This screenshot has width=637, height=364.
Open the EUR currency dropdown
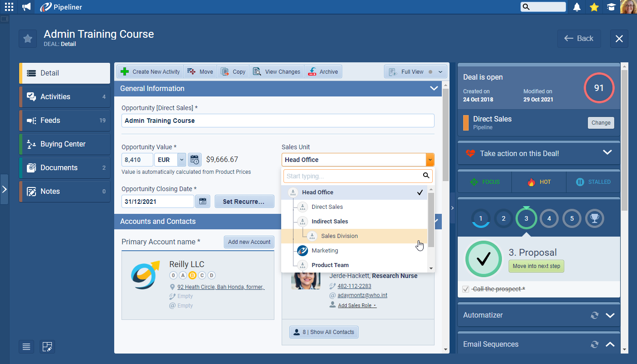pos(182,160)
